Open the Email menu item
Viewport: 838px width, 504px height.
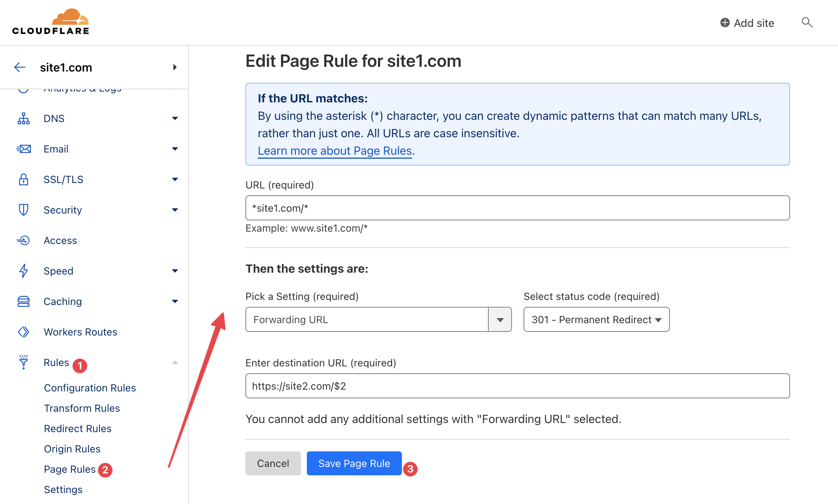56,149
